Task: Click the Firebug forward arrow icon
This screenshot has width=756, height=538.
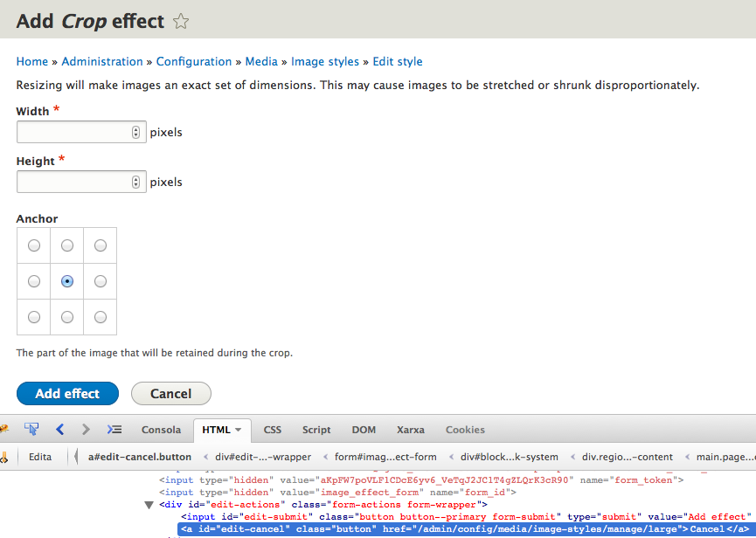Action: 86,429
